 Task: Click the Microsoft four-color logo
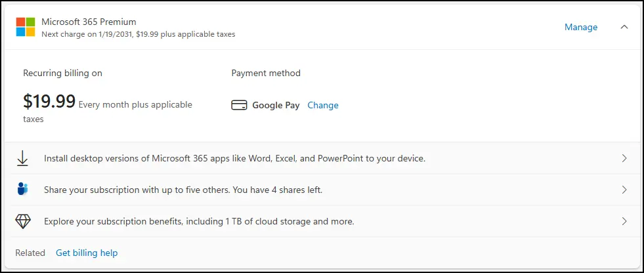(x=26, y=27)
